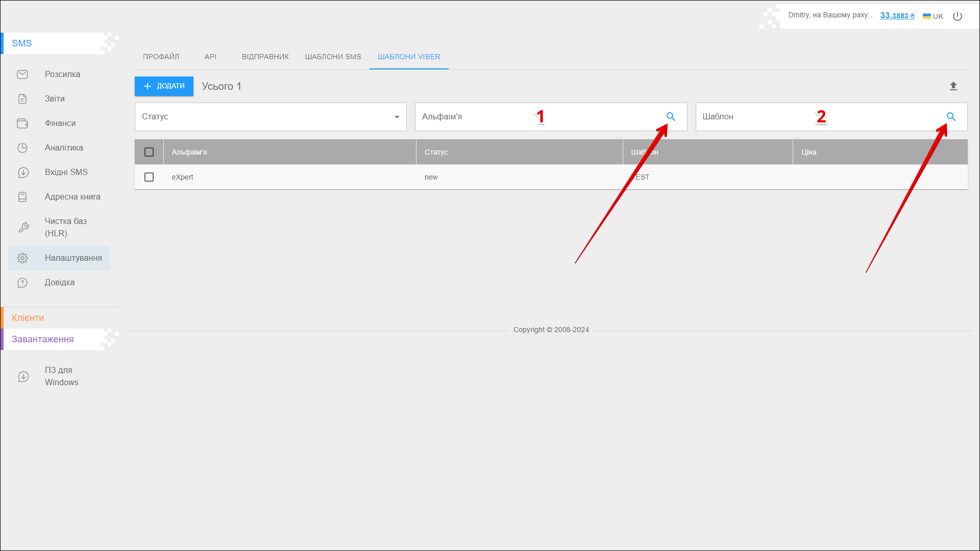Open Аналітика section in the sidebar

click(64, 148)
